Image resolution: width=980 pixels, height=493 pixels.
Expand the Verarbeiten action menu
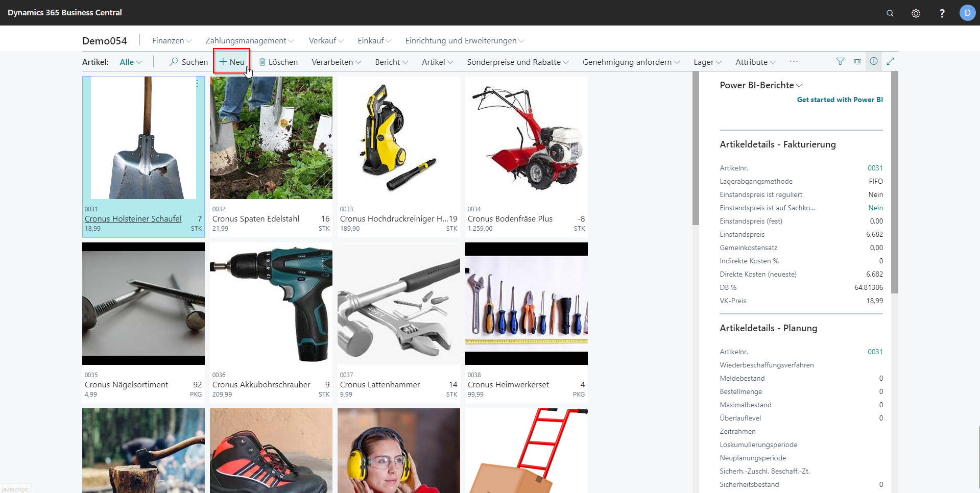pyautogui.click(x=337, y=62)
